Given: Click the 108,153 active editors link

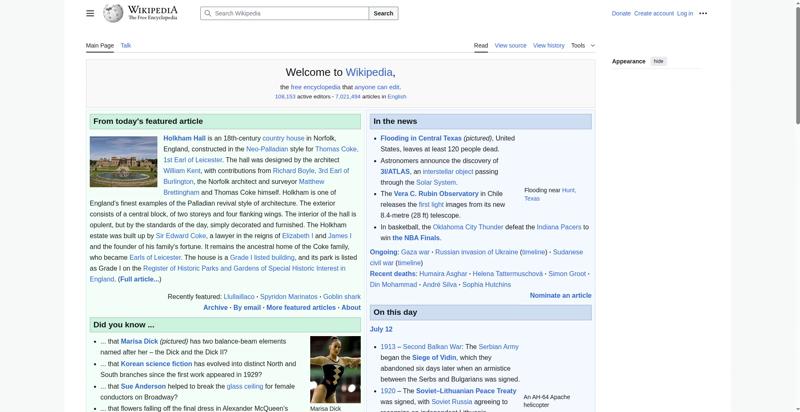Looking at the screenshot, I should [285, 96].
